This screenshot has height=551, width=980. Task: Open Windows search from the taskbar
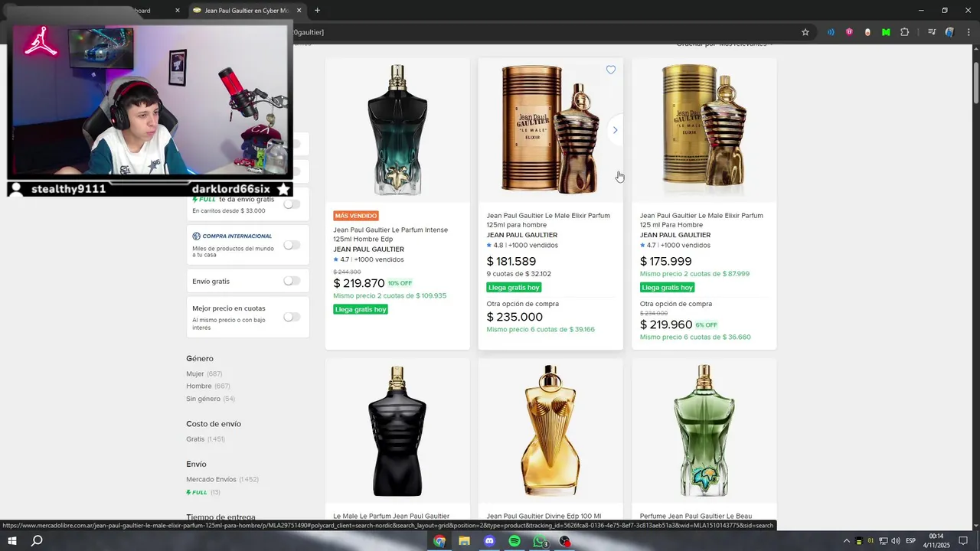[x=37, y=541]
